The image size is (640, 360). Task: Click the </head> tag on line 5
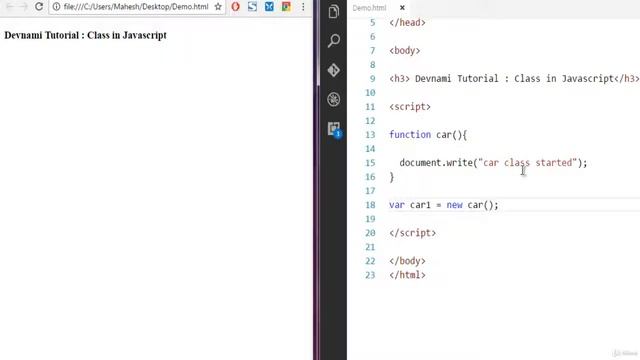click(407, 22)
